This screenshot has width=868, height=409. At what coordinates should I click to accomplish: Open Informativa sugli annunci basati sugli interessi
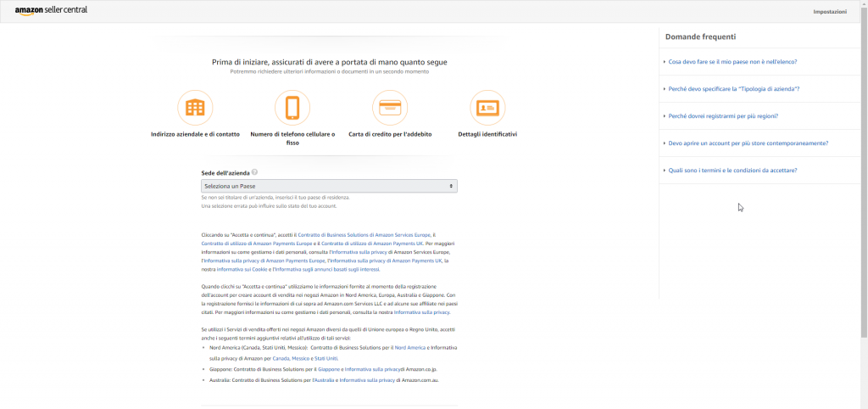pos(329,269)
